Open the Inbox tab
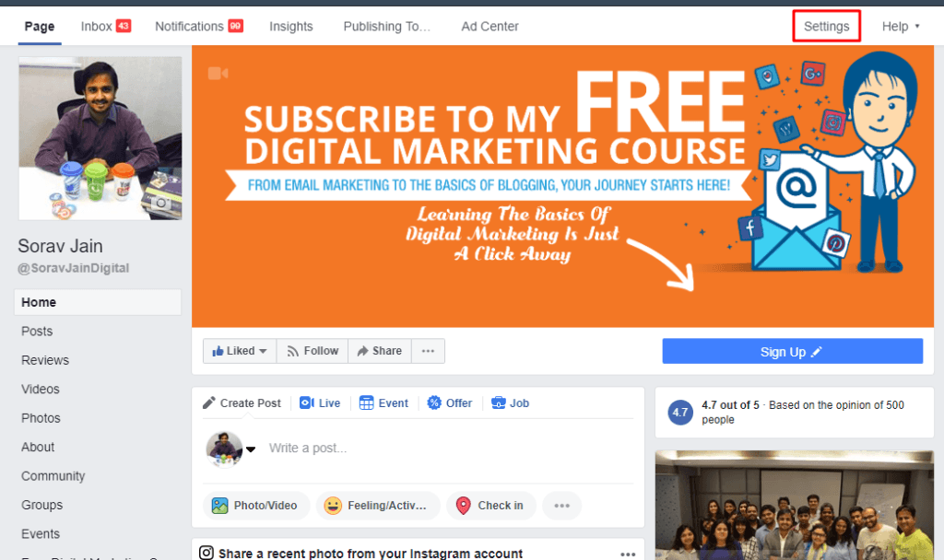The height and width of the screenshot is (560, 944). coord(105,27)
